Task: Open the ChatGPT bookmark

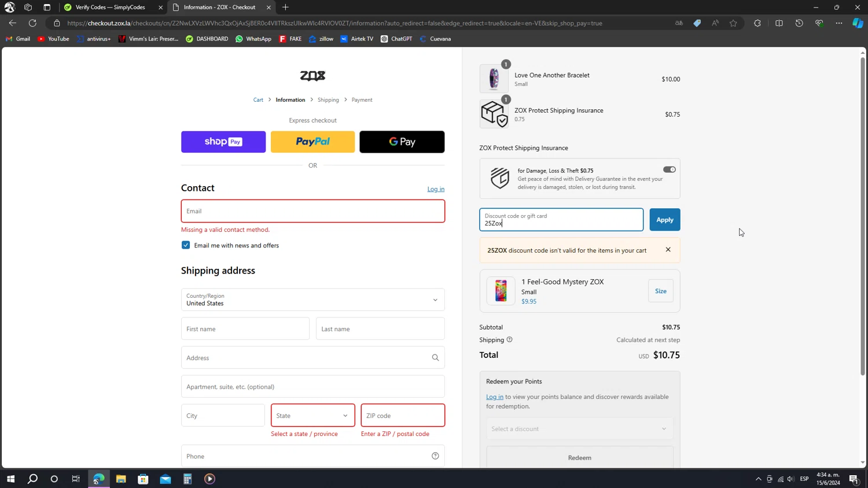Action: (x=396, y=39)
